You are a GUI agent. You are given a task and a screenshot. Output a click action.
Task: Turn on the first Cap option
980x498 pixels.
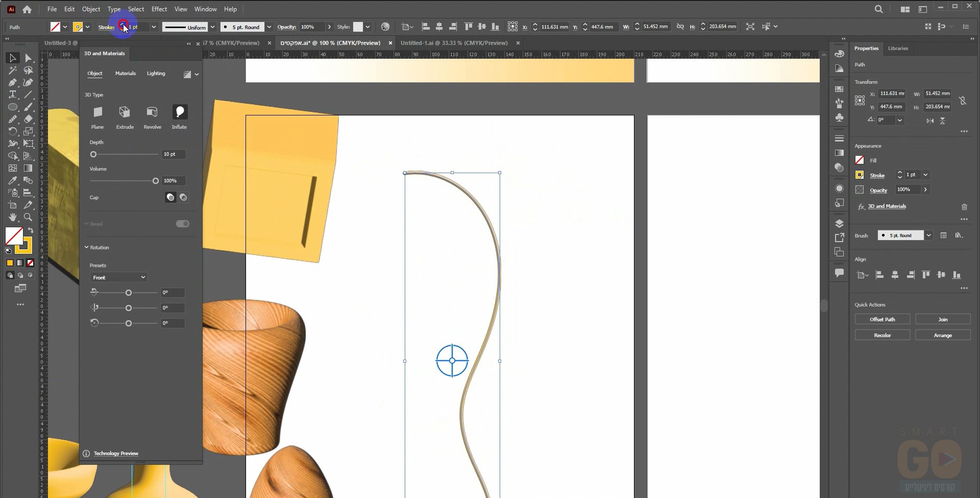170,198
